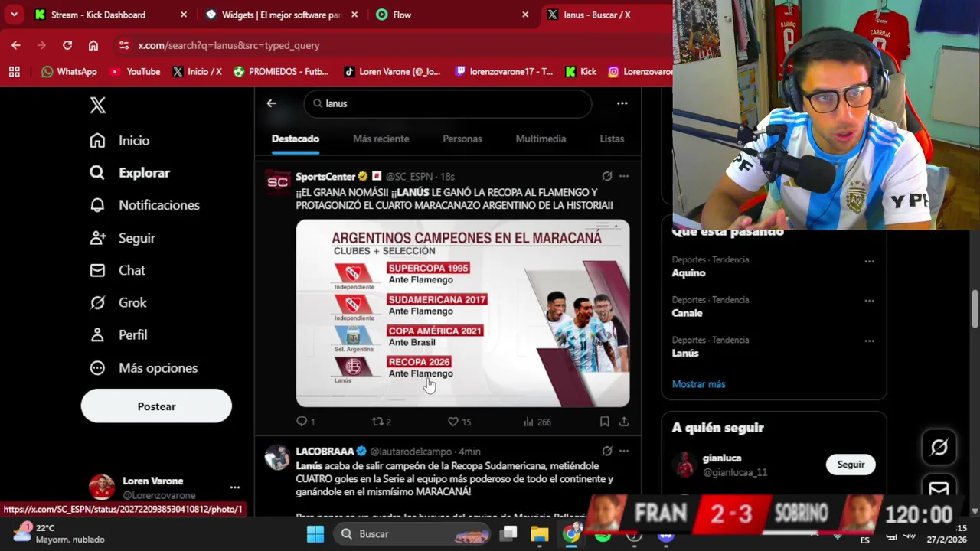Switch to Listas tab
The image size is (980, 551).
click(612, 139)
